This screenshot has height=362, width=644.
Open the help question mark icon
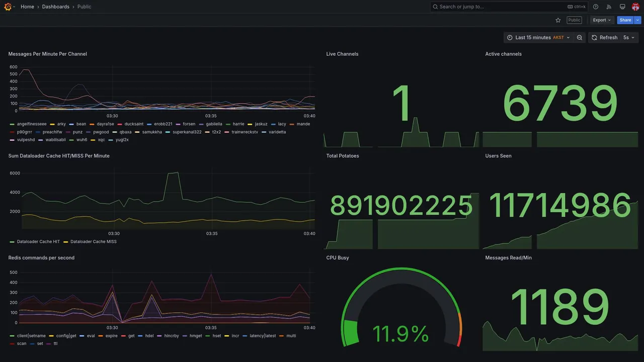tap(596, 7)
